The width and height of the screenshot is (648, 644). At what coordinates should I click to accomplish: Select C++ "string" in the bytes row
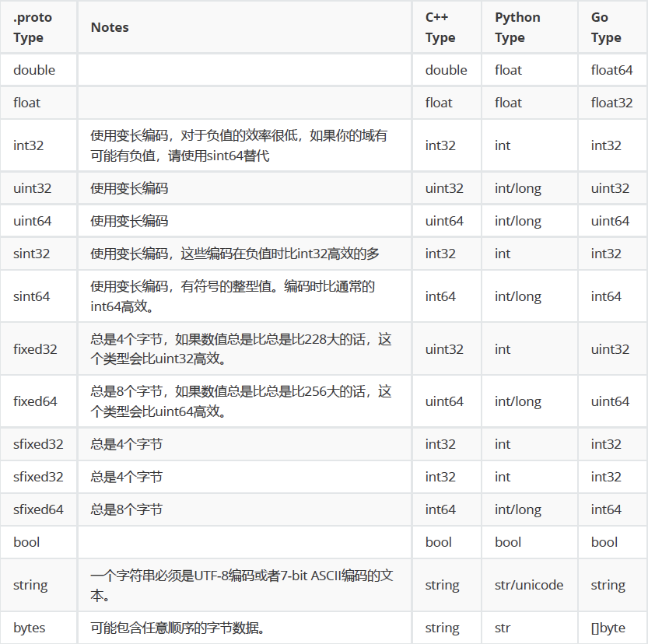click(x=442, y=628)
